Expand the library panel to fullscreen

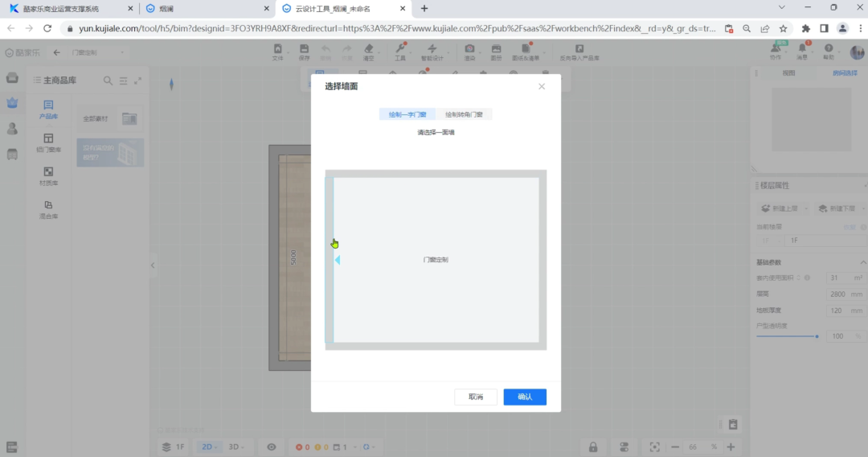point(138,81)
